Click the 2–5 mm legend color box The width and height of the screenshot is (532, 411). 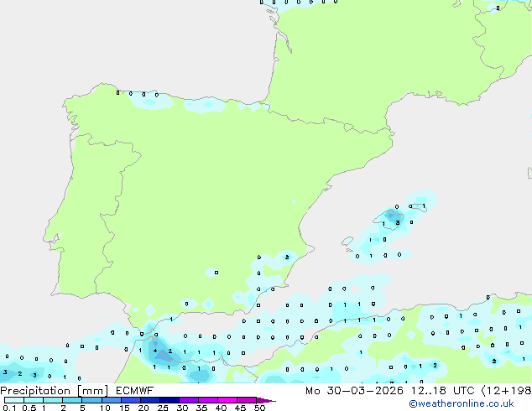72,400
